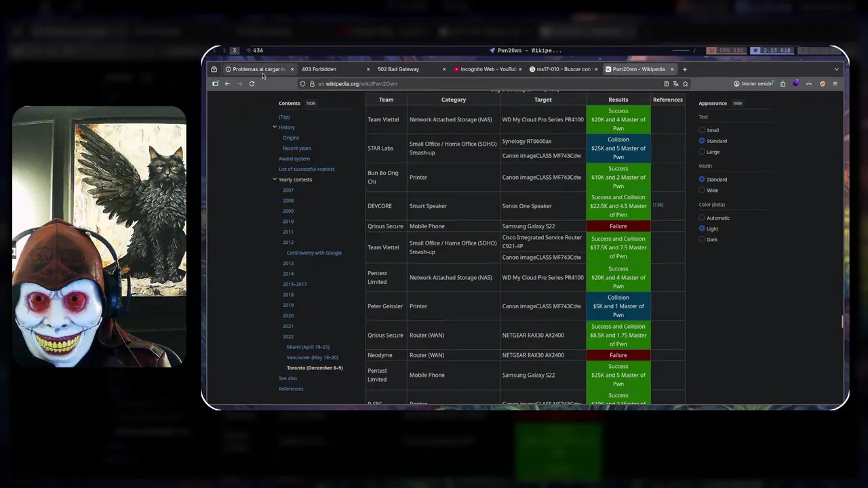Close the Incognito Web YouTube tab
Image resolution: width=868 pixels, height=488 pixels.
pyautogui.click(x=520, y=69)
